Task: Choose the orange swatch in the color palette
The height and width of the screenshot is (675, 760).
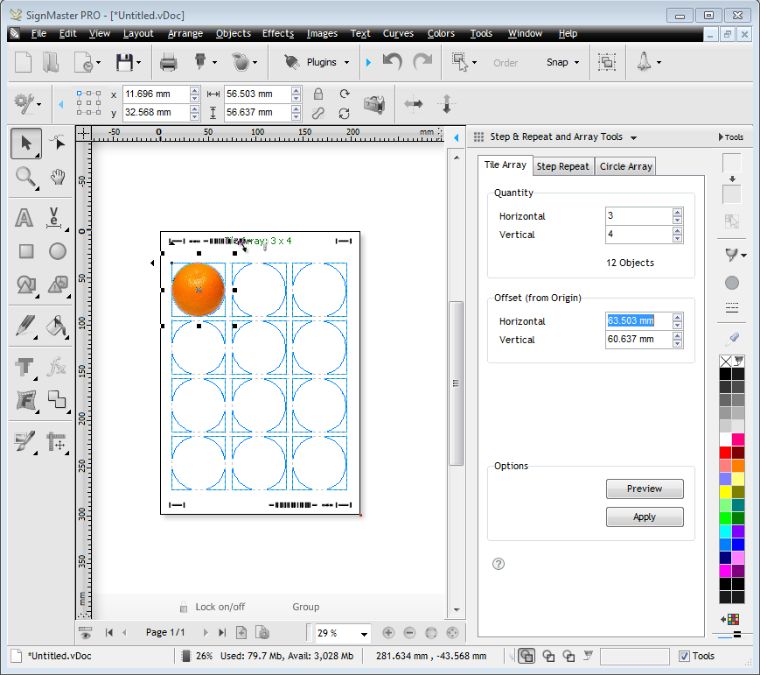Action: [x=738, y=465]
